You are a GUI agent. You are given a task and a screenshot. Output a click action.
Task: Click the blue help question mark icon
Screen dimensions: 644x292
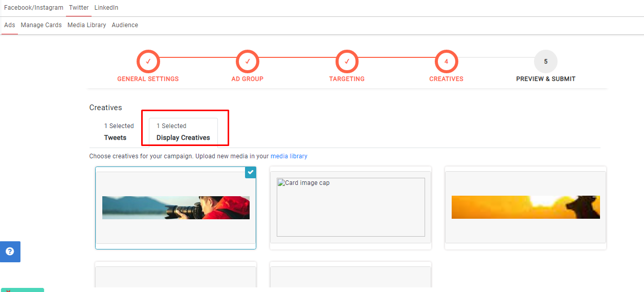click(x=10, y=252)
